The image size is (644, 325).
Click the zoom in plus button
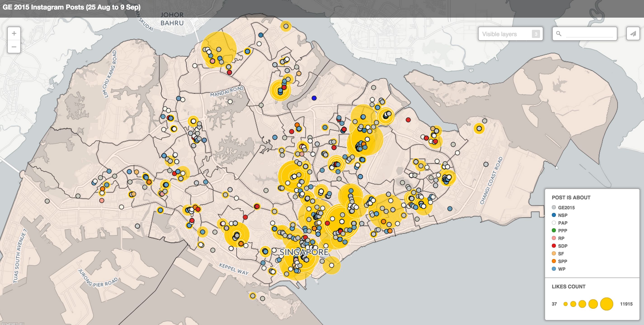(x=14, y=33)
